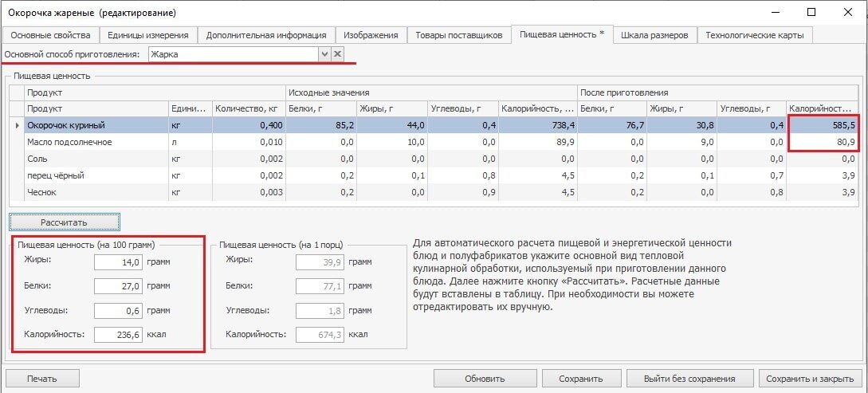Clear the cooking method with the X icon
868x393 pixels.
coord(337,54)
